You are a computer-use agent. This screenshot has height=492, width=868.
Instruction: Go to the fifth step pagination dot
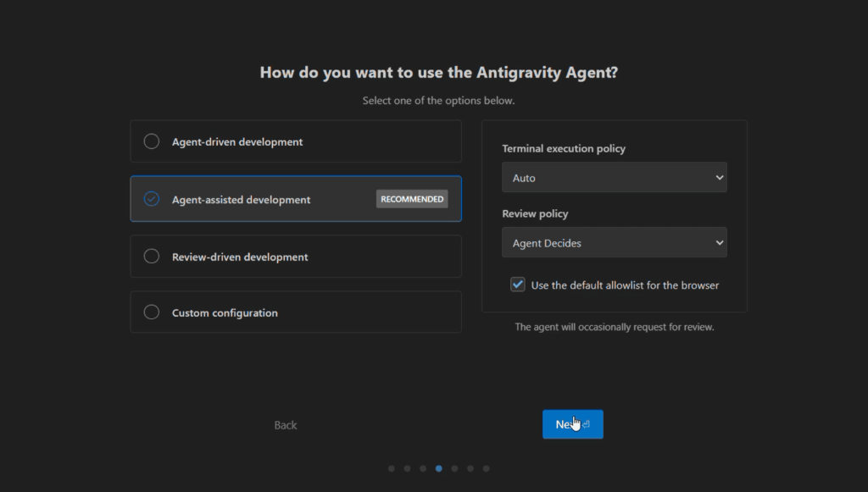[x=454, y=468]
